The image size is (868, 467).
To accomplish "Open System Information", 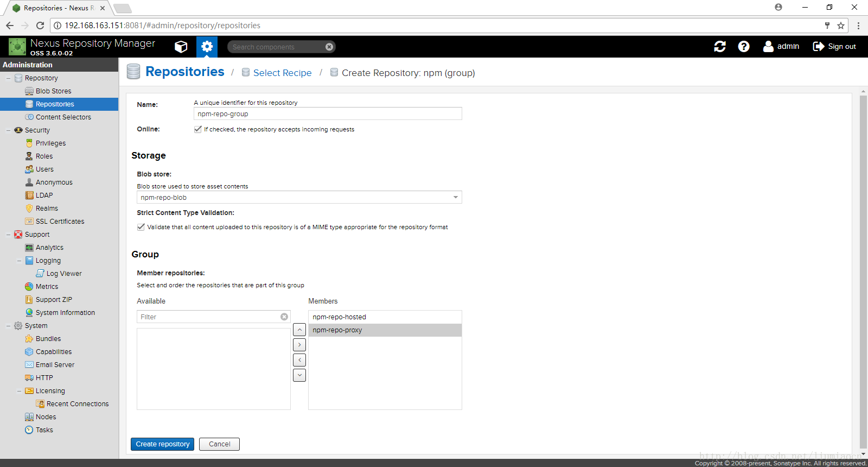I will tap(65, 313).
